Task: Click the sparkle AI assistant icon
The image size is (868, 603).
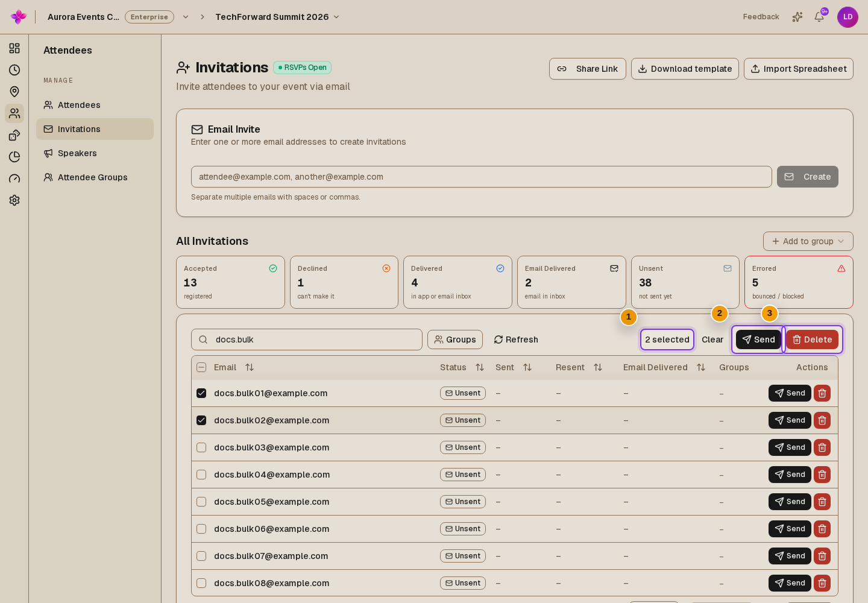Action: coord(797,17)
